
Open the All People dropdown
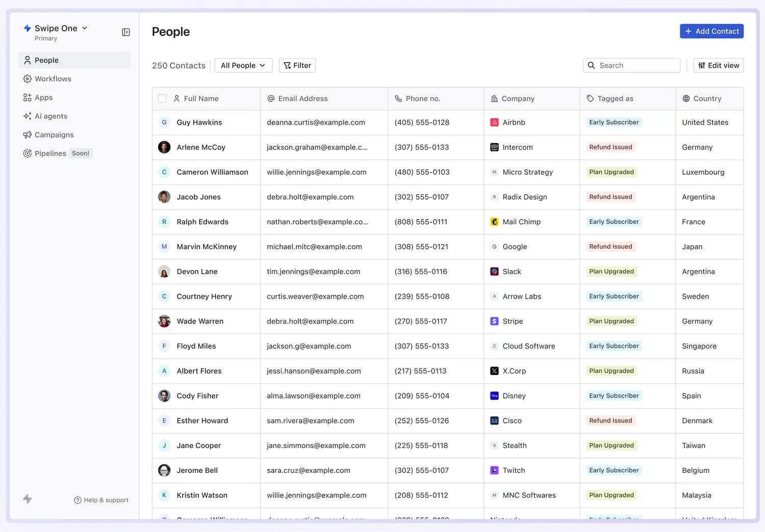tap(243, 65)
